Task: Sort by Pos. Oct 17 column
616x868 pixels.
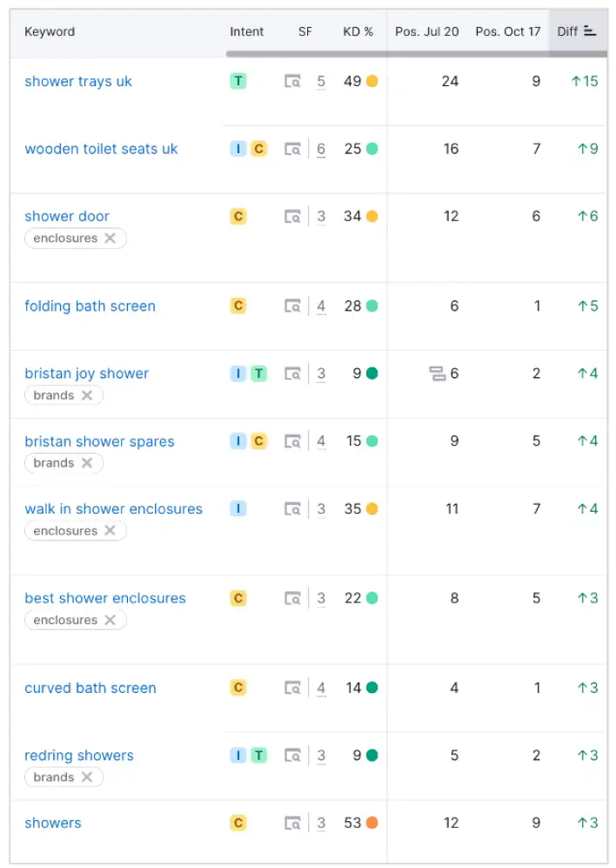Action: [507, 31]
